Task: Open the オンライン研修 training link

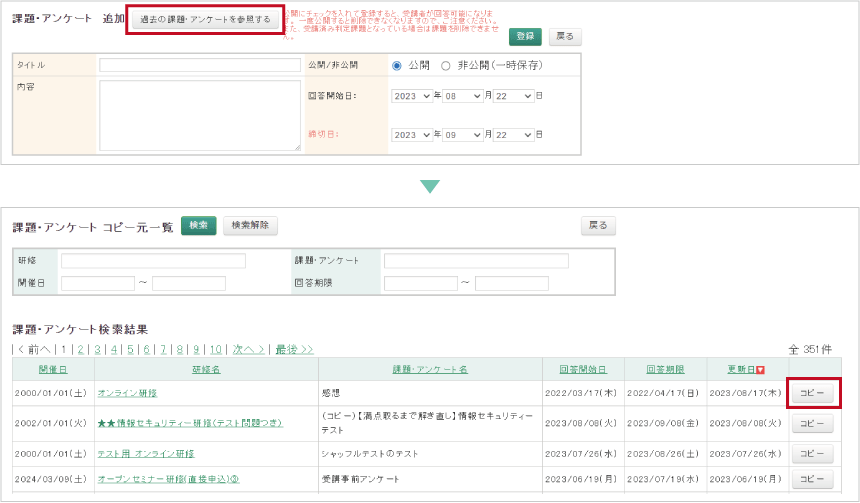Action: tap(127, 393)
